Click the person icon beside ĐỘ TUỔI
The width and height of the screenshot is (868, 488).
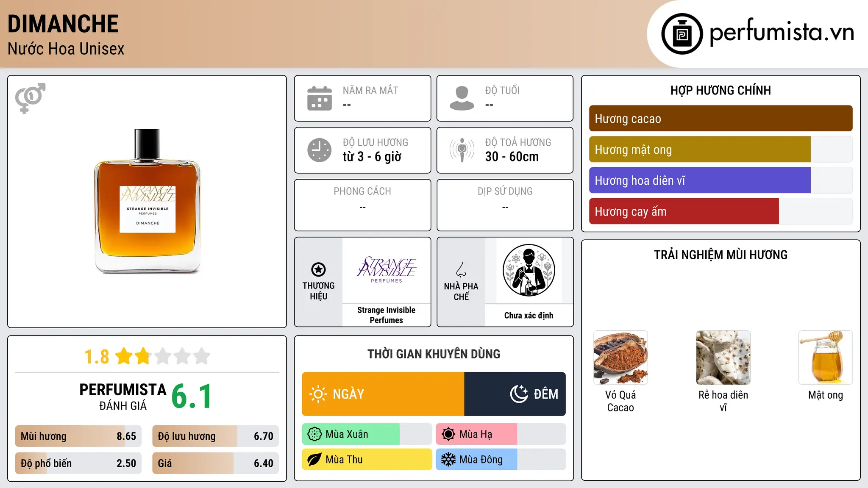click(462, 98)
